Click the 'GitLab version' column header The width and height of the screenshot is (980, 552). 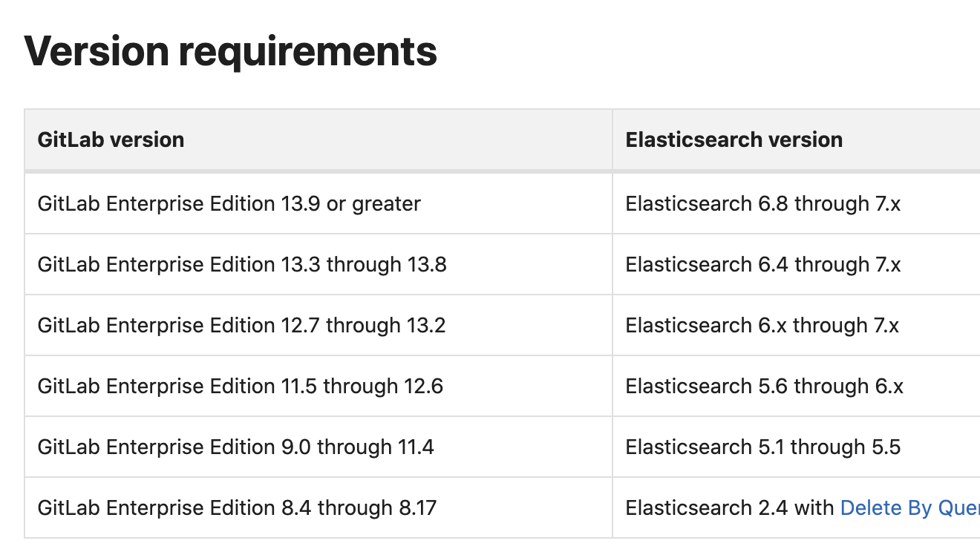pos(111,139)
